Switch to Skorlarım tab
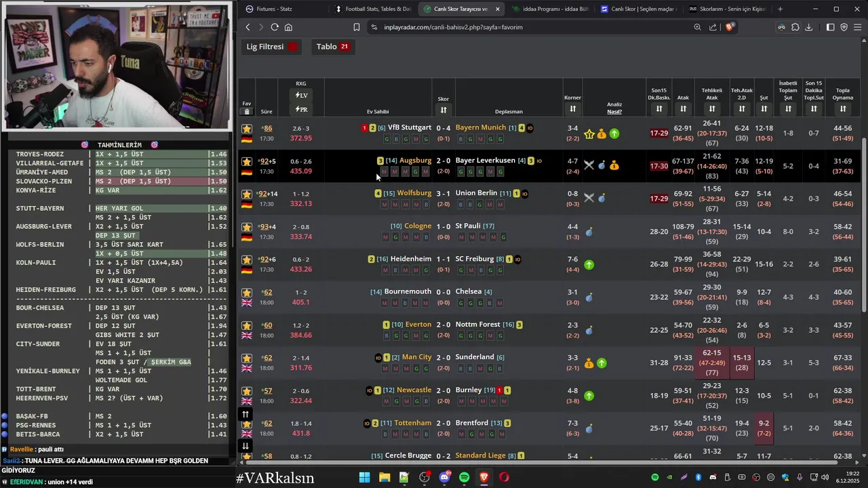This screenshot has height=488, width=868. point(727,9)
